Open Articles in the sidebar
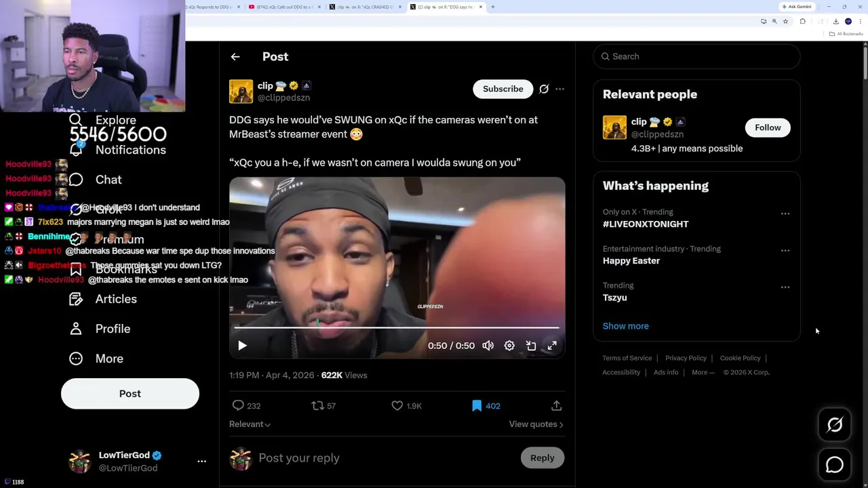This screenshot has width=868, height=488. [103, 299]
